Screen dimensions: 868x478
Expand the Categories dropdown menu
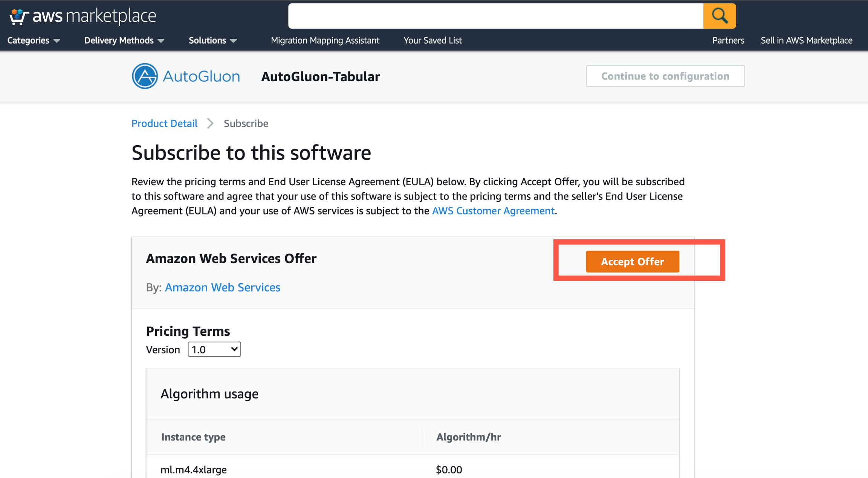click(34, 41)
